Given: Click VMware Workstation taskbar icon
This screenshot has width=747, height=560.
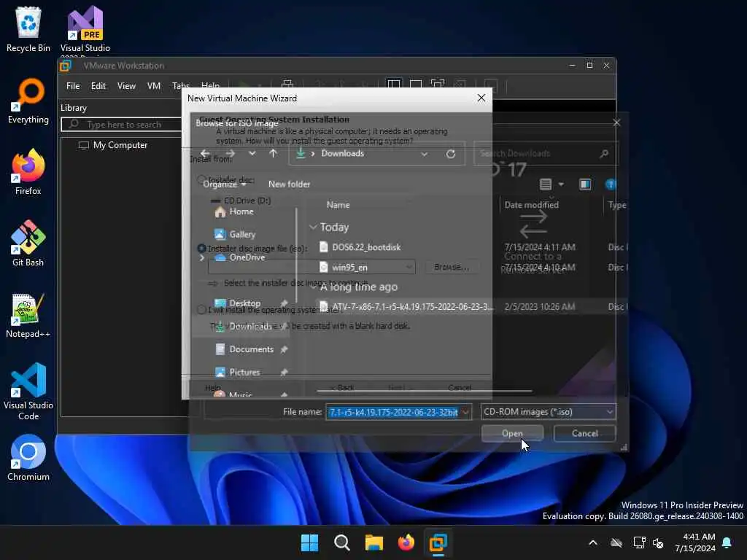Looking at the screenshot, I should point(438,542).
